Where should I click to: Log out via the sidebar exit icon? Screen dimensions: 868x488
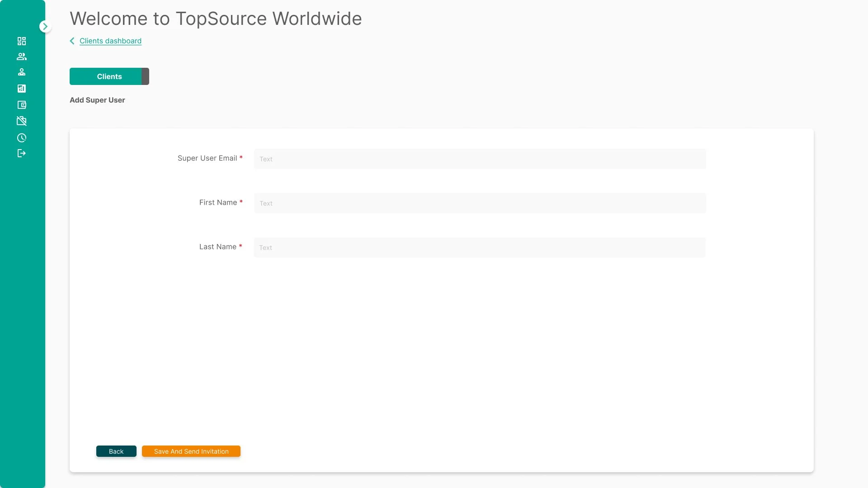coord(22,153)
